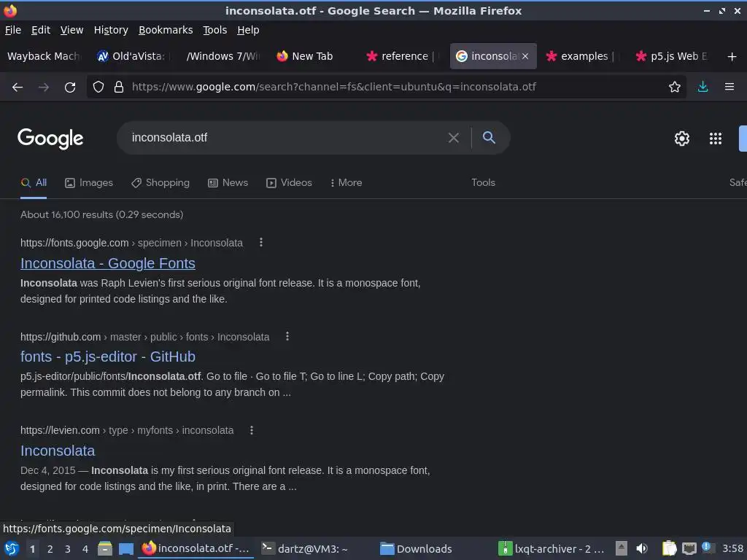Open the Downloads window taskbar entry
Viewport: 747px width, 560px height.
click(x=417, y=548)
